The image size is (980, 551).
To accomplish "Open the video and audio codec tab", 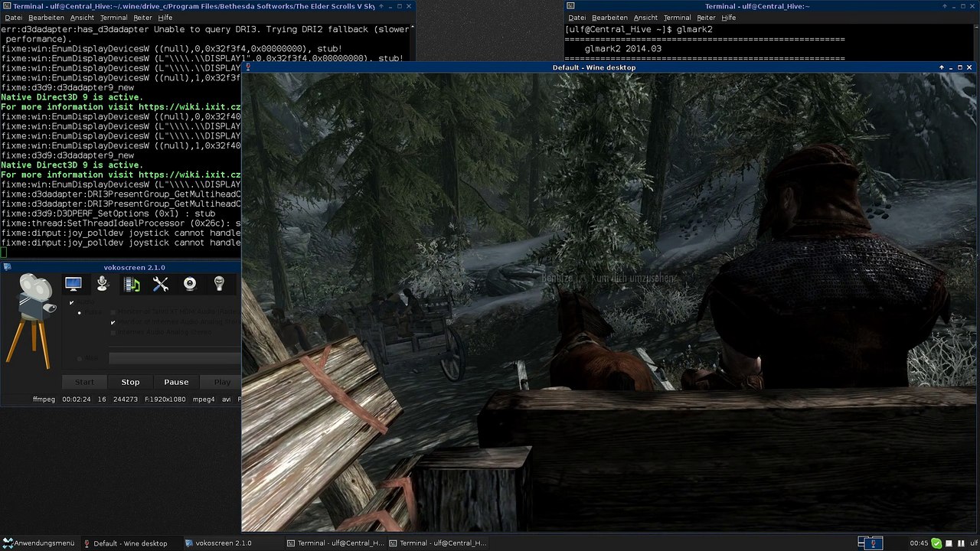I will (x=132, y=285).
